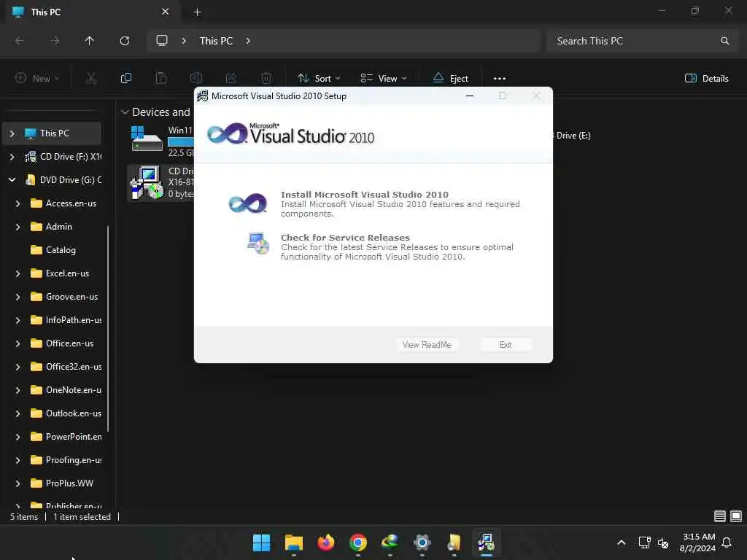747x560 pixels.
Task: Close the This PC tab
Action: coord(165,12)
